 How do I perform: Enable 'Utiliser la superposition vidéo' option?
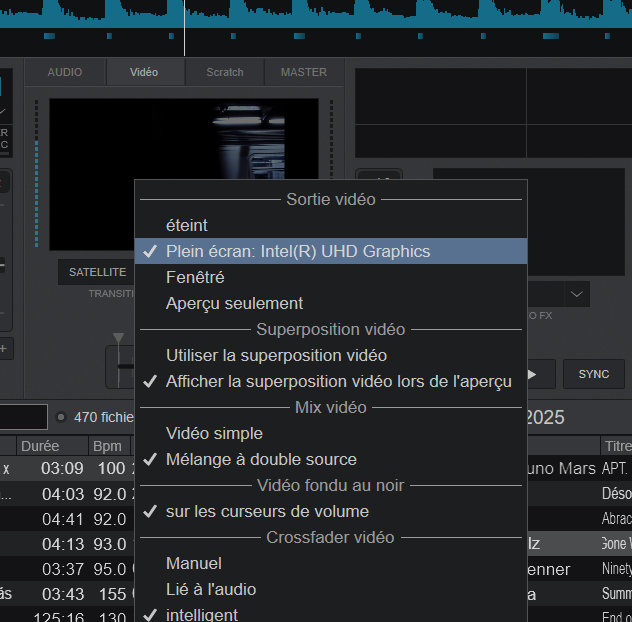click(276, 355)
